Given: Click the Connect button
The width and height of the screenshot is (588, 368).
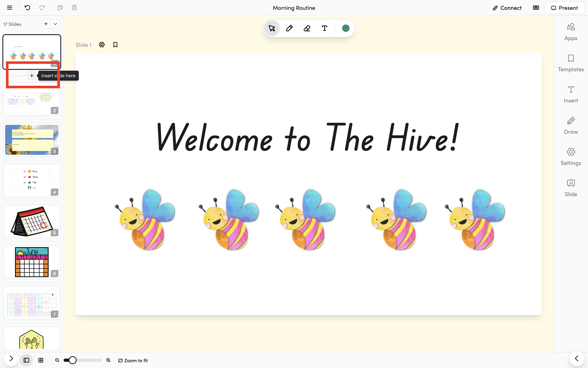Looking at the screenshot, I should (x=507, y=8).
